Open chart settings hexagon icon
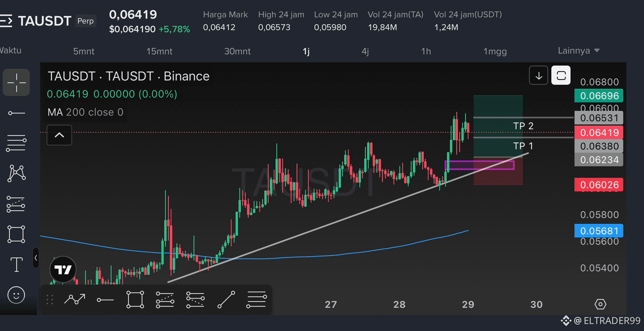Viewport: 644px width, 331px height. (x=600, y=304)
